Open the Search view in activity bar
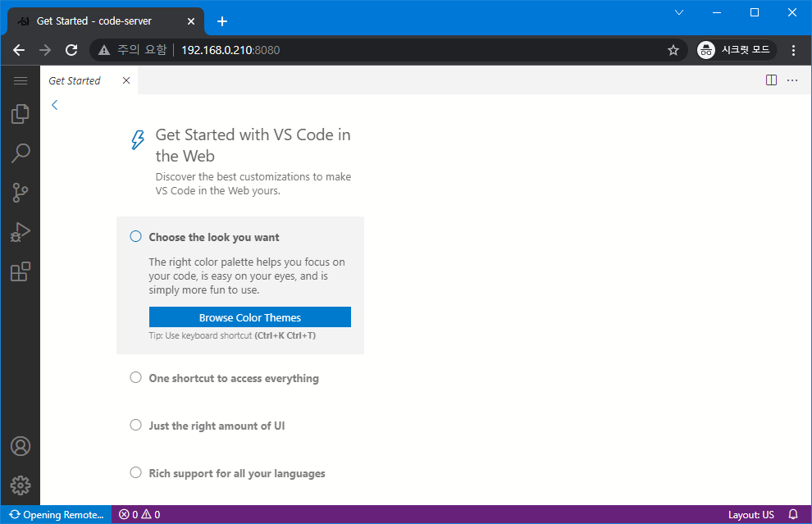 pos(21,153)
